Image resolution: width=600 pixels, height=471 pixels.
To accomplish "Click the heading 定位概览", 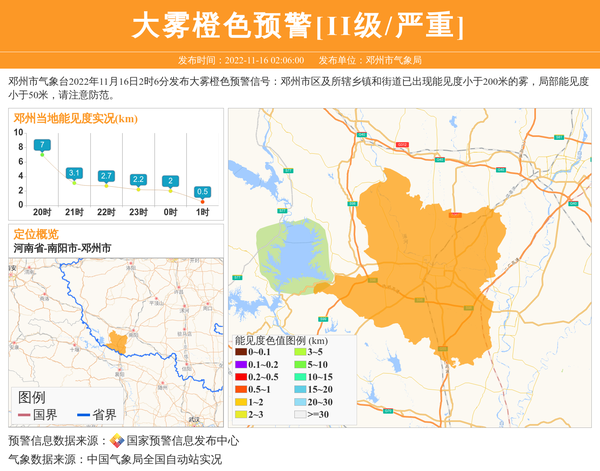I will point(36,234).
